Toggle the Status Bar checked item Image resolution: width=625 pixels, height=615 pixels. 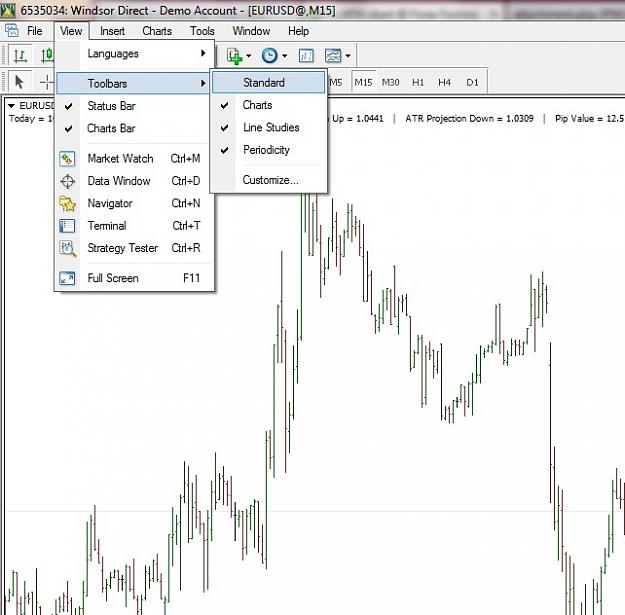coord(134,106)
